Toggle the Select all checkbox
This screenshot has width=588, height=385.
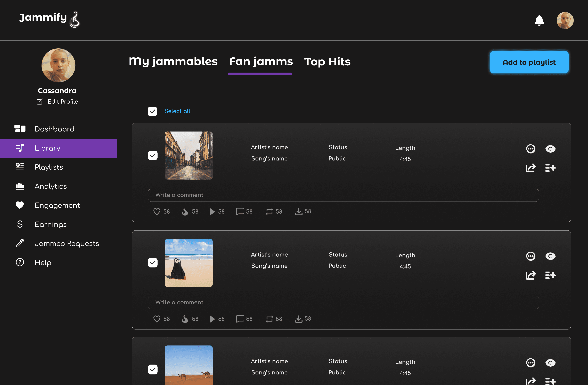152,111
